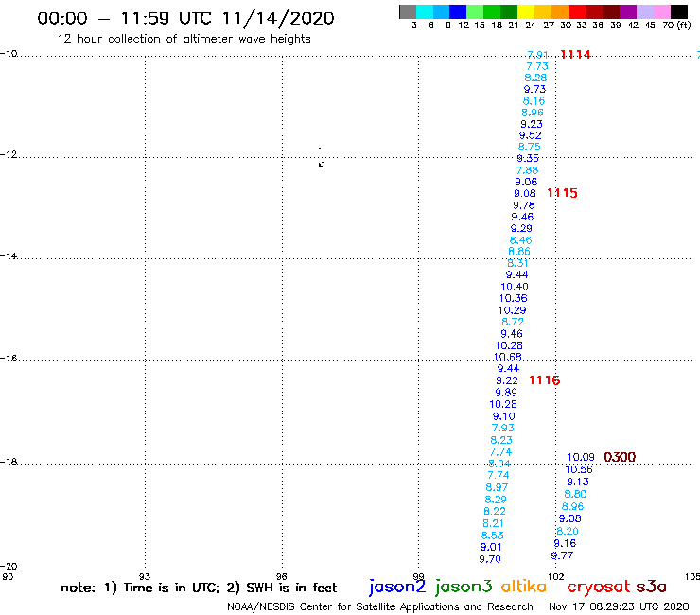Click wave height value 8.53

click(493, 536)
